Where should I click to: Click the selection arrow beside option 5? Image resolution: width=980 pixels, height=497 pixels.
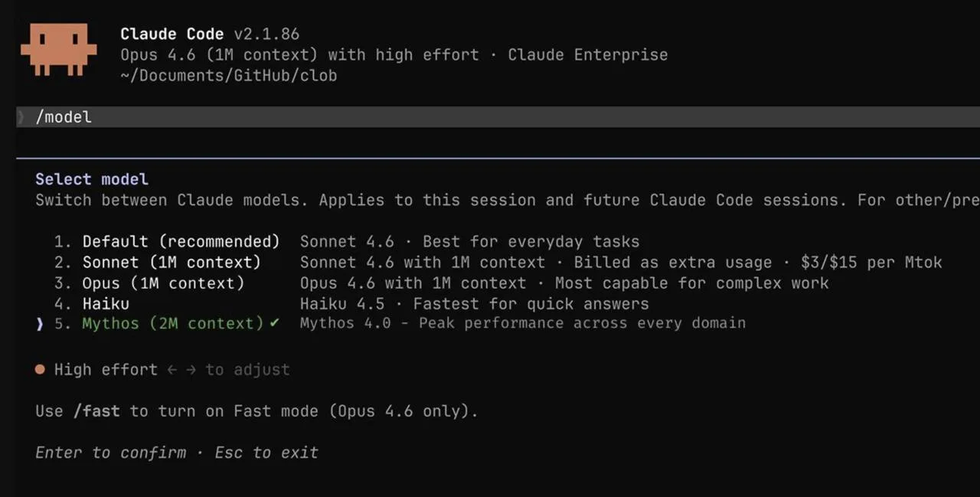pos(40,324)
